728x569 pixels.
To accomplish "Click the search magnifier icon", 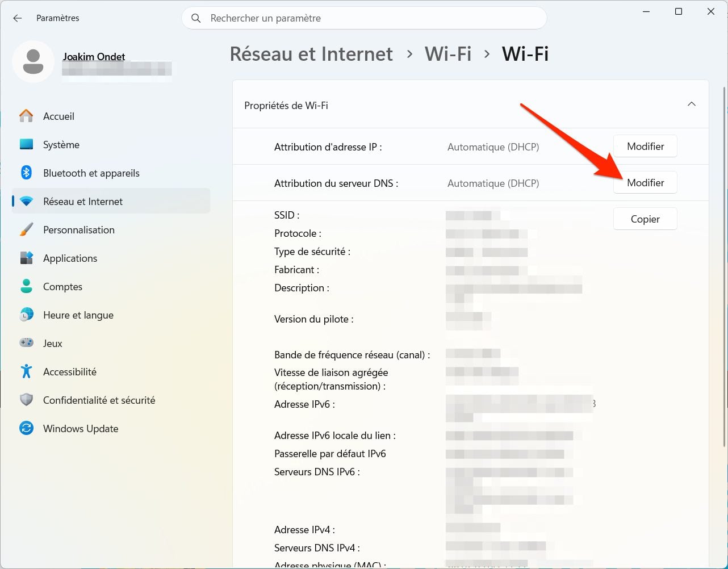I will [196, 18].
